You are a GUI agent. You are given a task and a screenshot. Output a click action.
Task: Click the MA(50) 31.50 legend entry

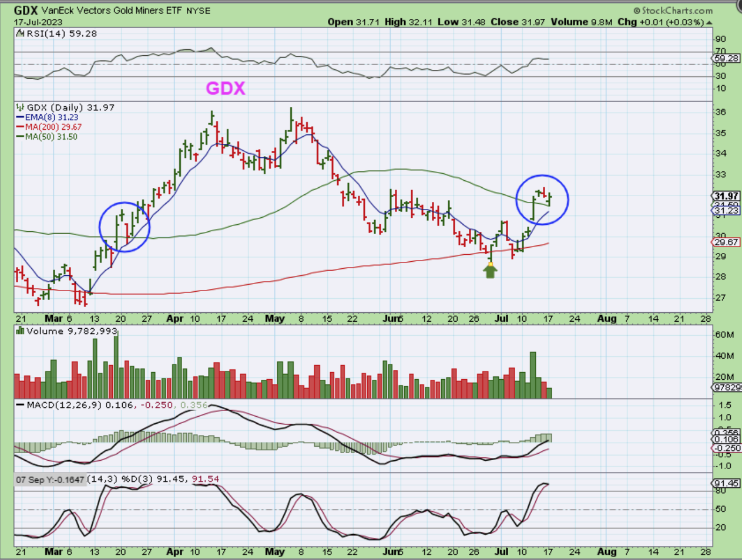[x=51, y=137]
